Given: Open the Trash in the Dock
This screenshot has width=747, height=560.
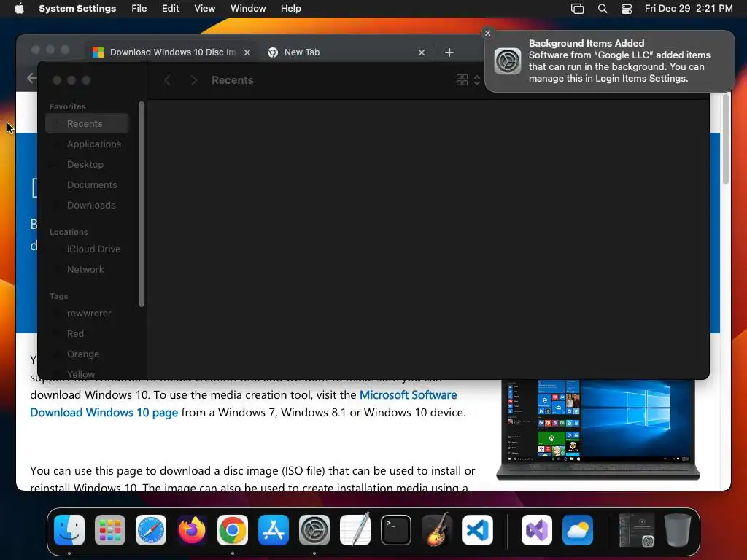Looking at the screenshot, I should [x=678, y=530].
